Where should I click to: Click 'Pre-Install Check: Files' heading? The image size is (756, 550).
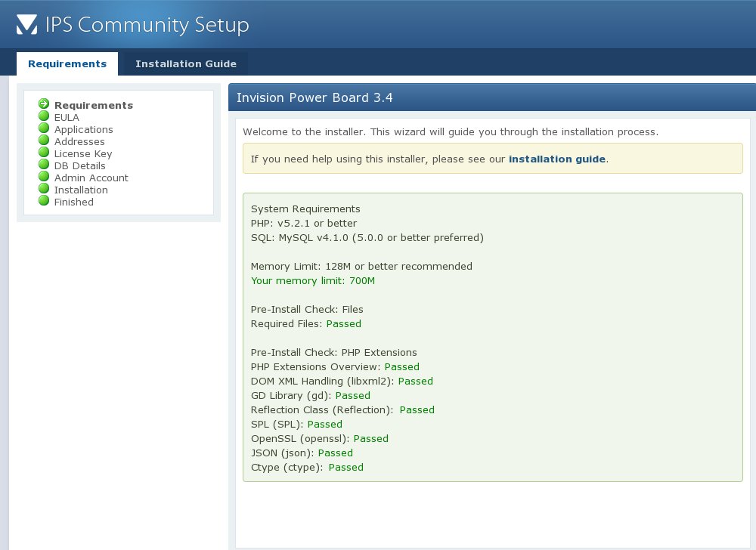click(307, 309)
